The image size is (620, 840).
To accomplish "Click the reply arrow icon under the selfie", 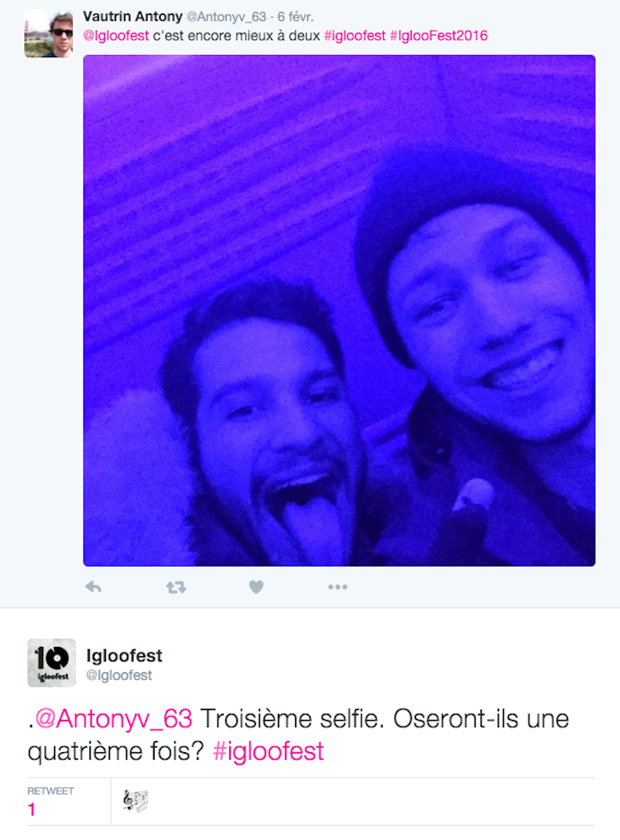I will (x=93, y=587).
